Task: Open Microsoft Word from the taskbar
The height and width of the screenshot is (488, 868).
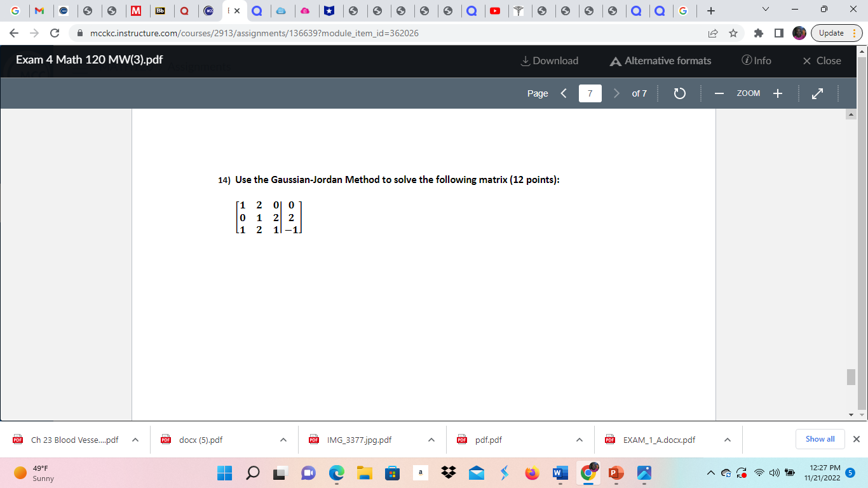Action: tap(560, 473)
